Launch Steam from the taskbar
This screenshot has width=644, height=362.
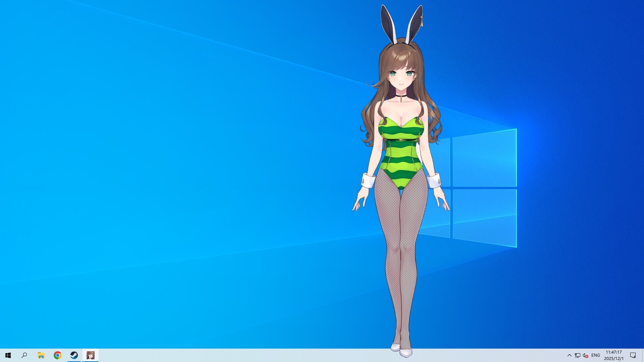click(x=74, y=355)
